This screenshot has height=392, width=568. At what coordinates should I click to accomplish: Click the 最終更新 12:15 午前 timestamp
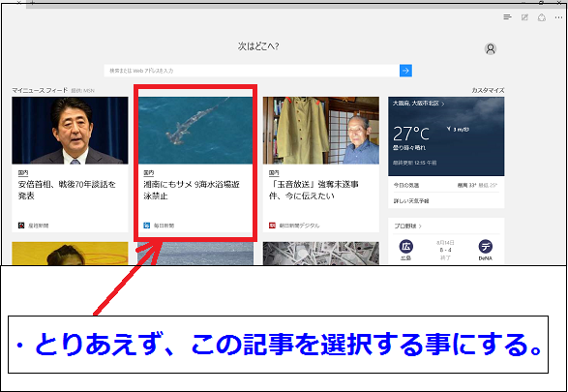tap(415, 163)
